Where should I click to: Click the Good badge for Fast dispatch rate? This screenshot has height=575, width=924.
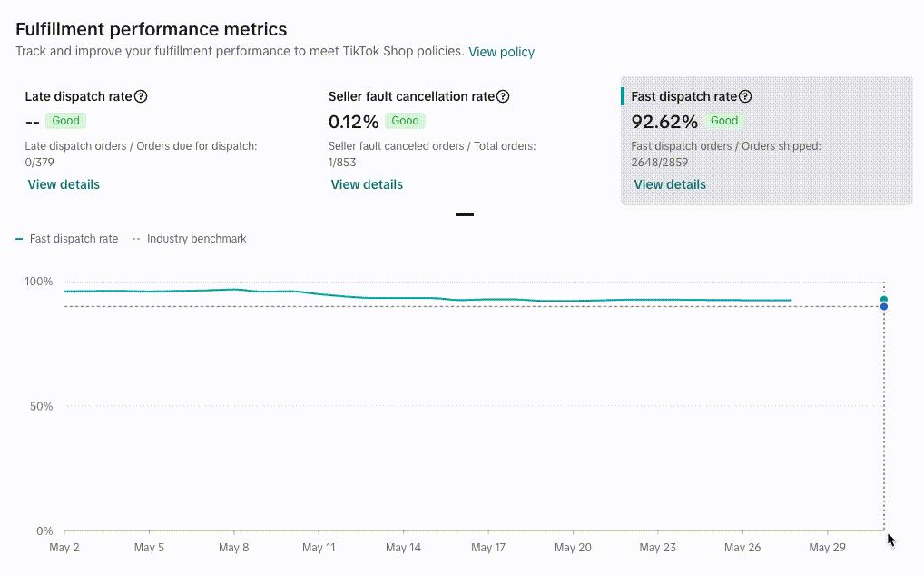pyautogui.click(x=724, y=121)
